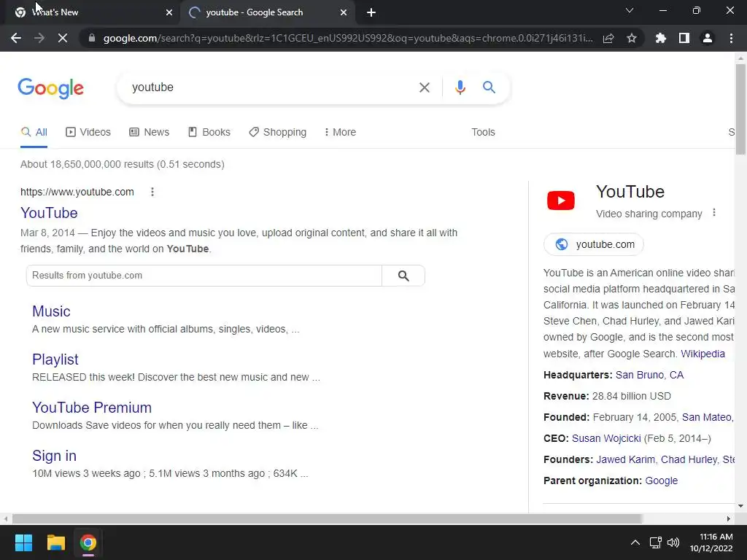Click the address bar URL
This screenshot has width=747, height=560.
click(348, 38)
